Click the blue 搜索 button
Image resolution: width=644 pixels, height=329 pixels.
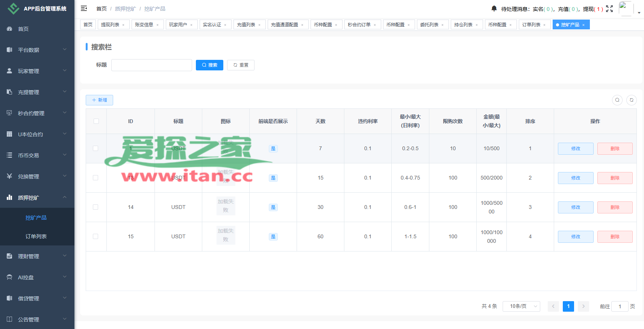click(209, 65)
